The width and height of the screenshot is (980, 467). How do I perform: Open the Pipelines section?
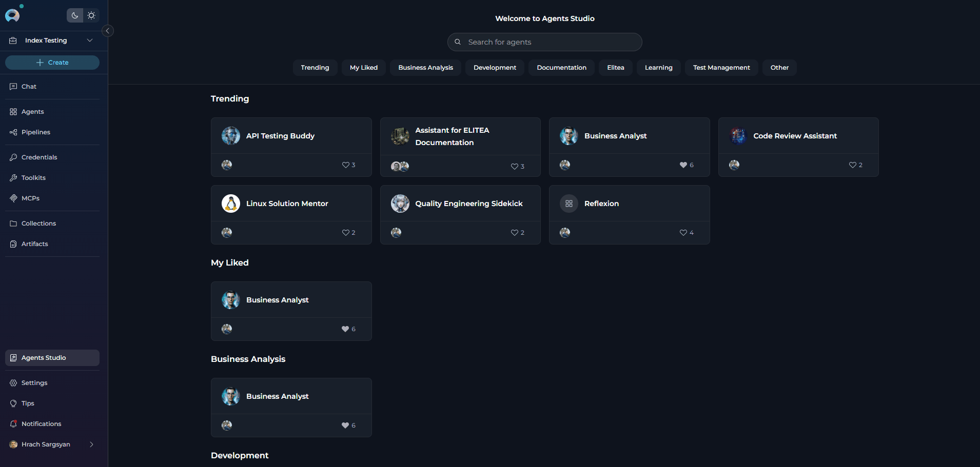[35, 132]
